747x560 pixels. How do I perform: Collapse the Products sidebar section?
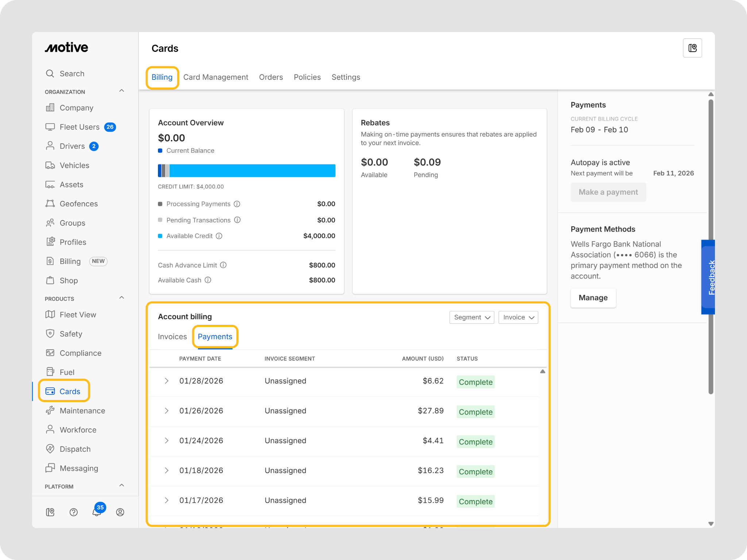click(x=122, y=298)
